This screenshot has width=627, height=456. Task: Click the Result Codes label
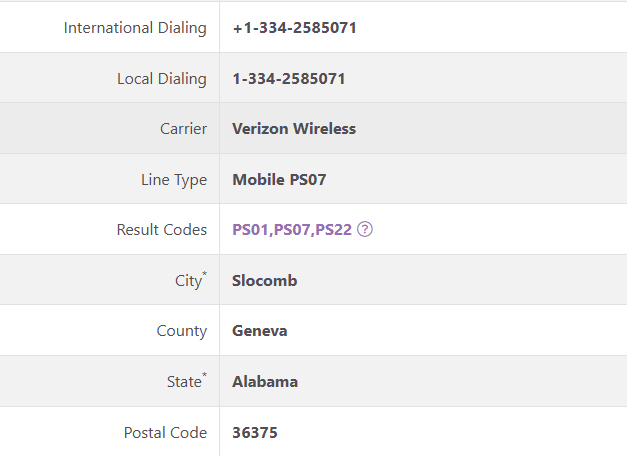tap(161, 230)
